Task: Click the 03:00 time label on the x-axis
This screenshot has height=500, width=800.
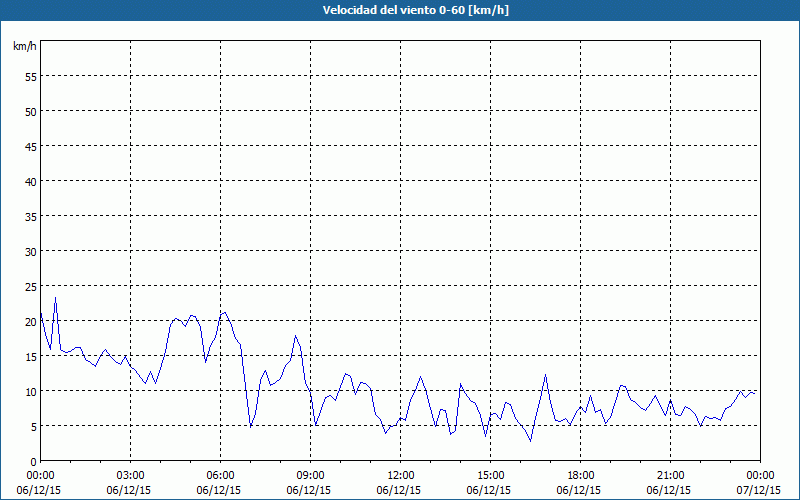Action: 130,475
